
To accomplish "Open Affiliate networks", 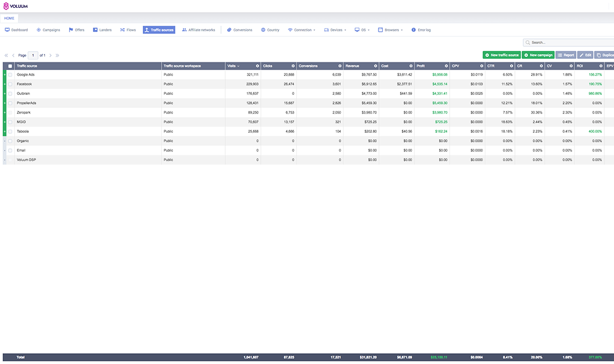I will 198,30.
